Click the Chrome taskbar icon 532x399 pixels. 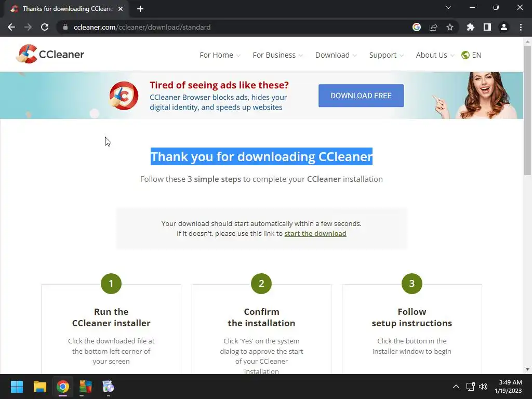coord(63,387)
